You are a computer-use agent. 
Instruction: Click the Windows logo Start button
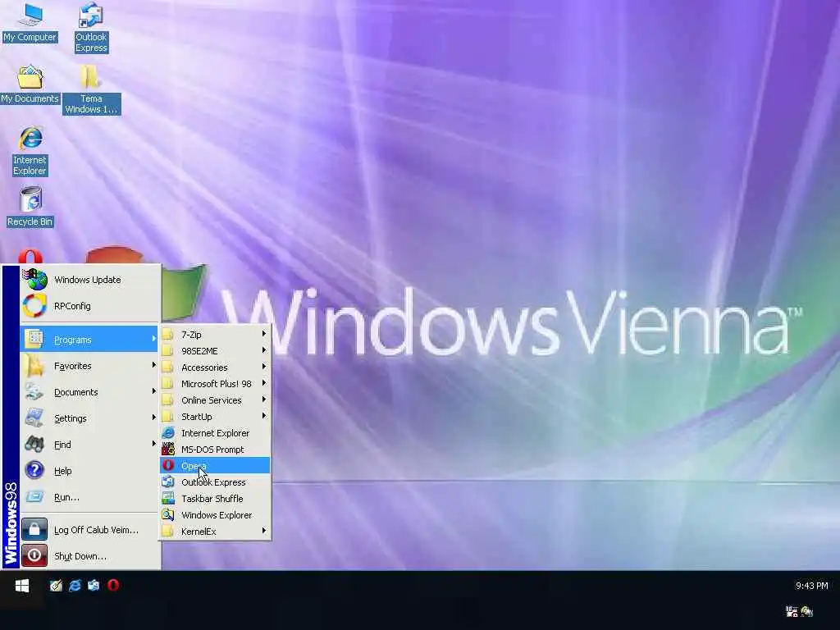click(x=22, y=586)
